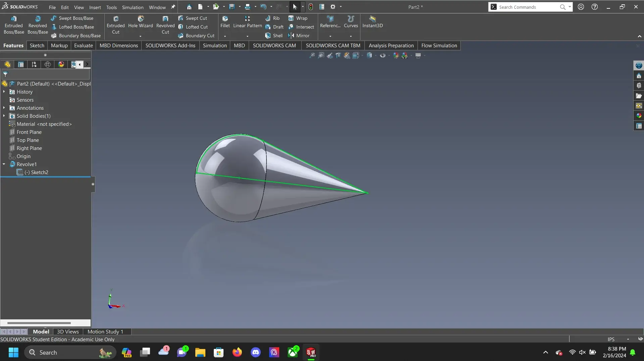Open the Shell tool
This screenshot has width=644, height=361.
point(274,36)
